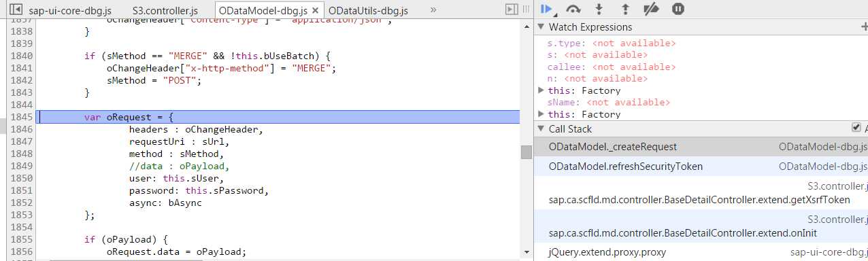Screen dimensions: 868x261
Task: Click the s.type watch expression
Action: tap(612, 43)
